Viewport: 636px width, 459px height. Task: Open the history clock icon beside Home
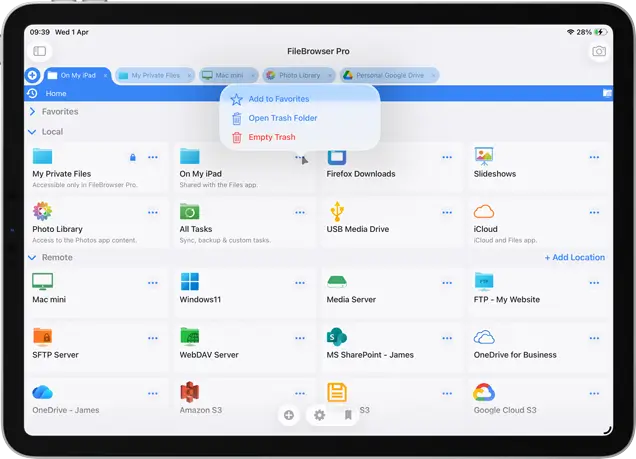(x=32, y=93)
